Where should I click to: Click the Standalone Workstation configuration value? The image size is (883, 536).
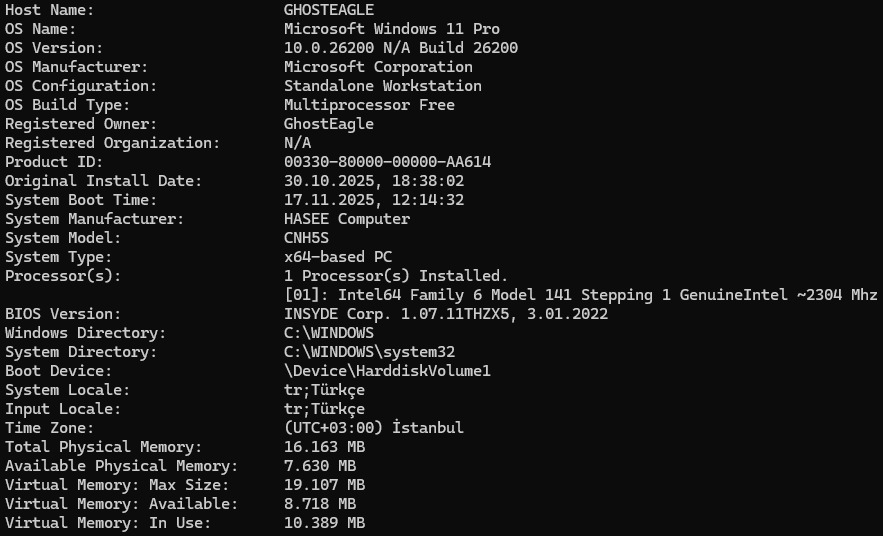382,86
